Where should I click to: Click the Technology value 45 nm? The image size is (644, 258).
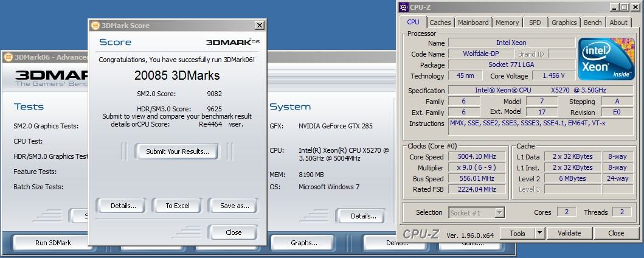tap(465, 76)
